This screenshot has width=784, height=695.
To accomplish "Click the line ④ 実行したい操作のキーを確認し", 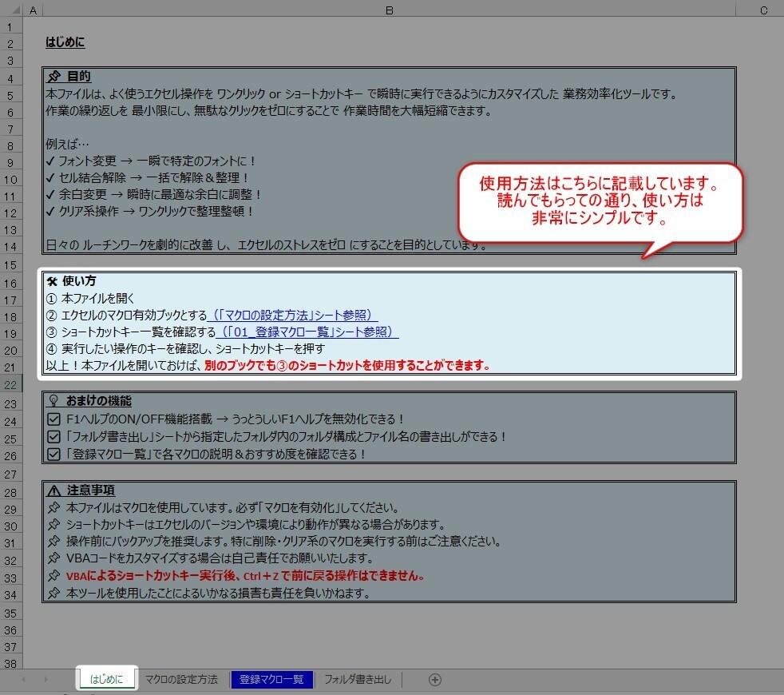I will [185, 349].
